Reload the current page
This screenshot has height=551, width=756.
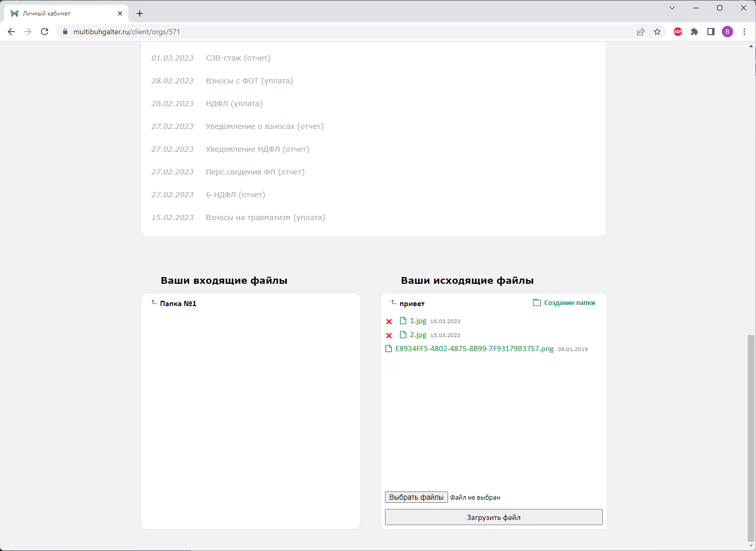pos(45,32)
